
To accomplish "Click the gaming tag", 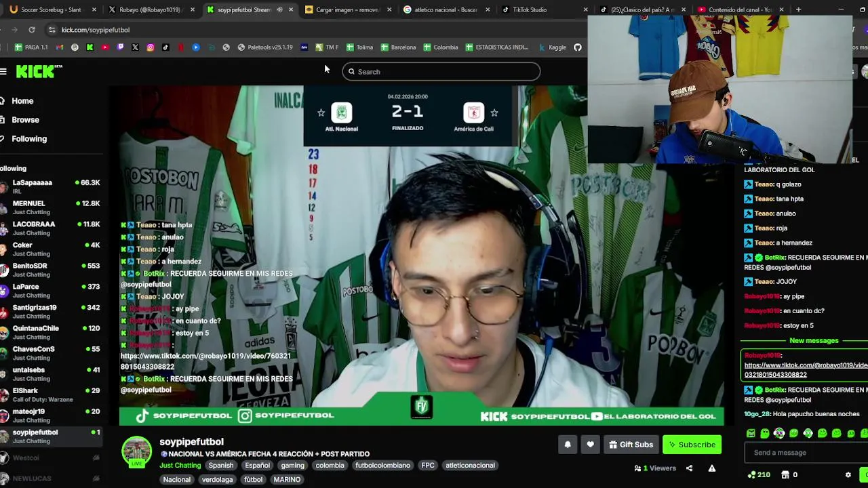I will point(293,466).
